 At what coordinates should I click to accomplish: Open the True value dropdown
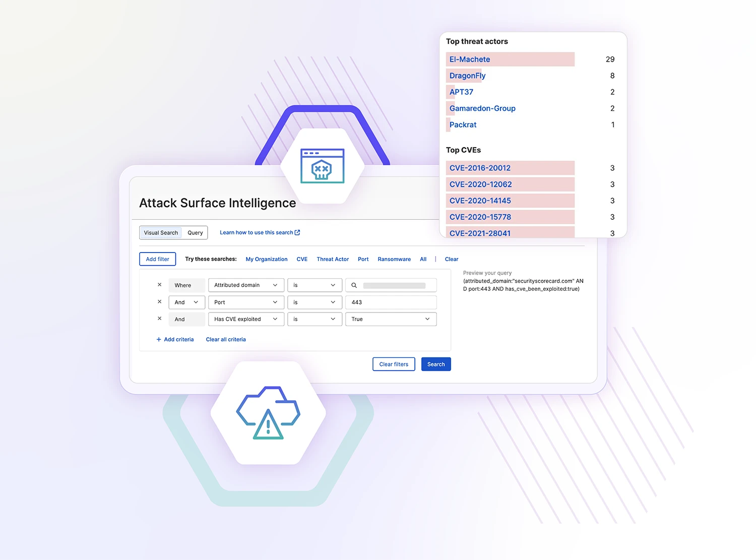pos(391,319)
